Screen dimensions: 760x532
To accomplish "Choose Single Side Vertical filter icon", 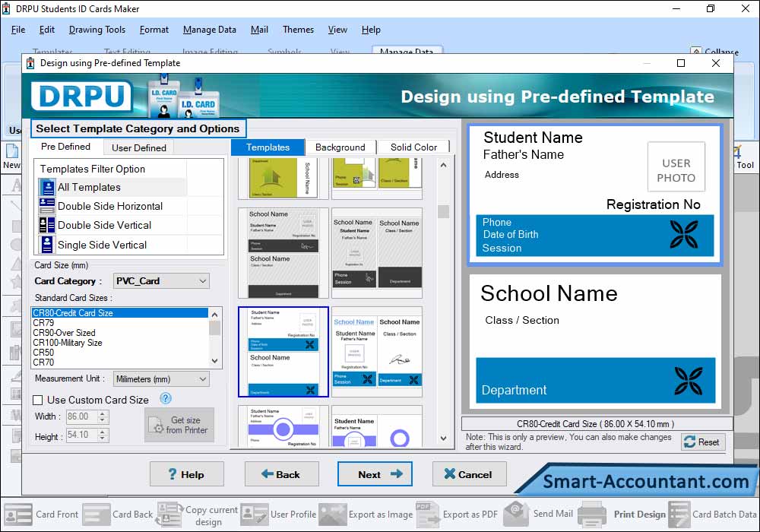I will 47,245.
